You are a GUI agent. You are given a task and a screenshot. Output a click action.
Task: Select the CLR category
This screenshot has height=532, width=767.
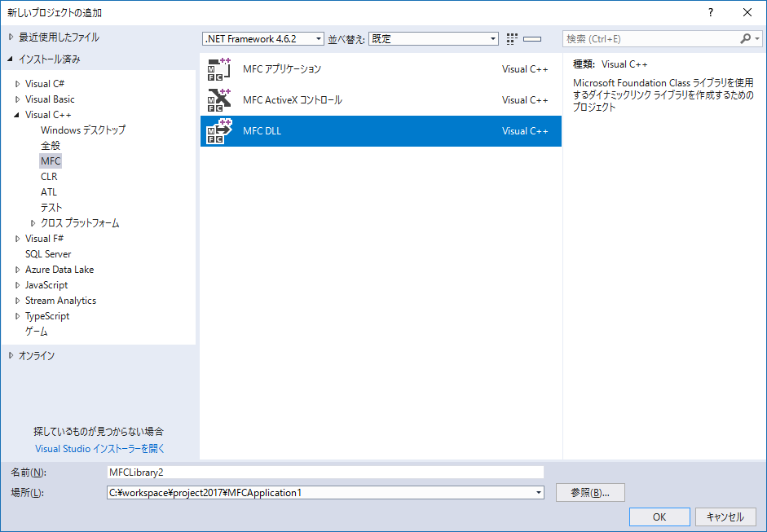pos(49,177)
